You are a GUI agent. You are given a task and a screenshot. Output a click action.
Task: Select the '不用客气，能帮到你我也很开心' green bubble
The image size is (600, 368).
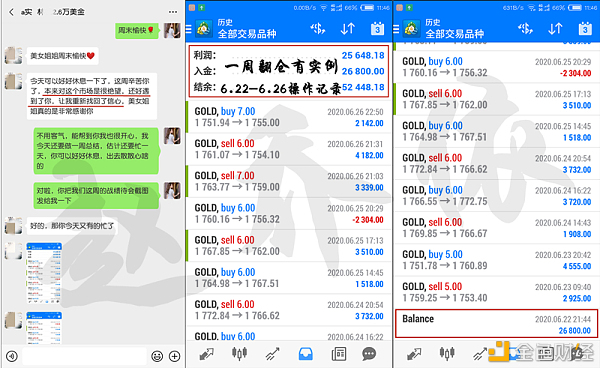(96, 151)
